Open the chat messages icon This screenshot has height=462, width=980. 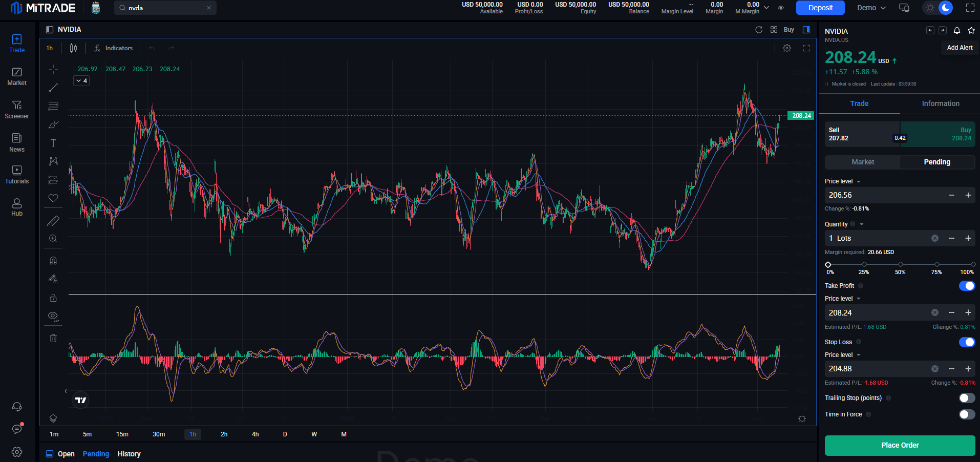point(17,429)
